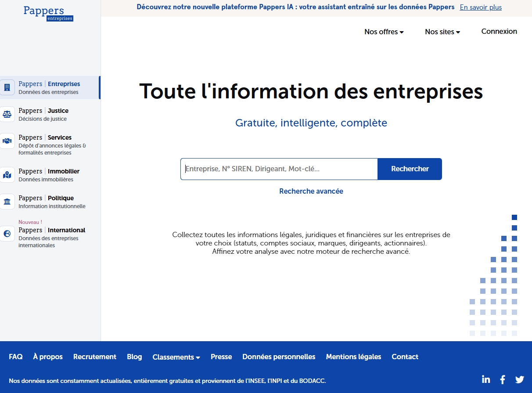This screenshot has height=393, width=532.
Task: Open the Recherche avancée link
Action: pos(311,191)
